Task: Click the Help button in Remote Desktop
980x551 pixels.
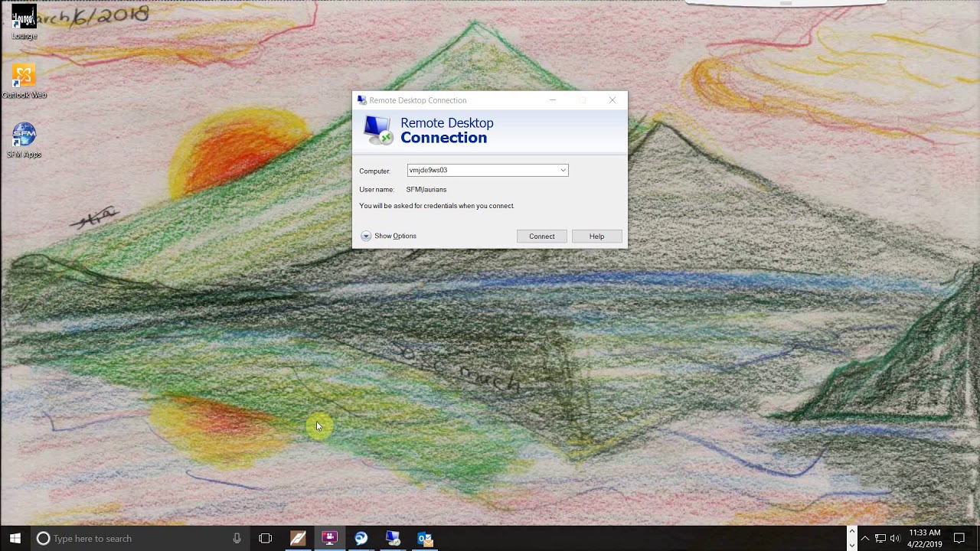Action: [x=596, y=236]
